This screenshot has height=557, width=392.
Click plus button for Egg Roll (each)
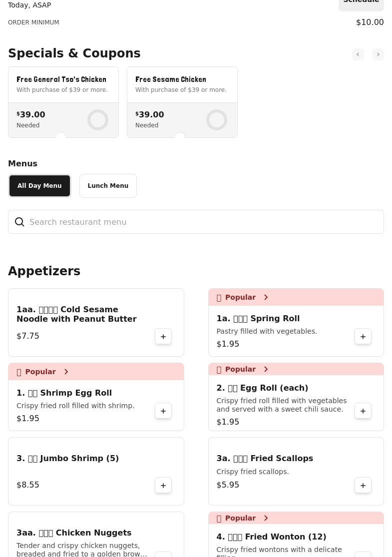(x=363, y=411)
